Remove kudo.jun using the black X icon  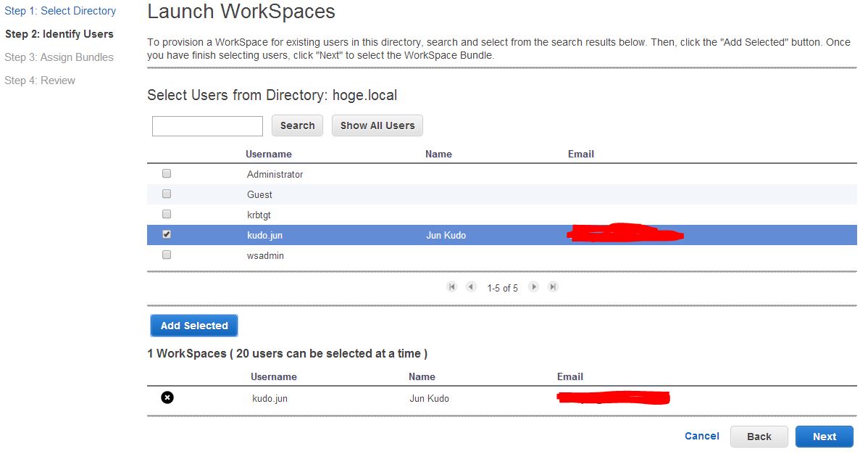[167, 396]
